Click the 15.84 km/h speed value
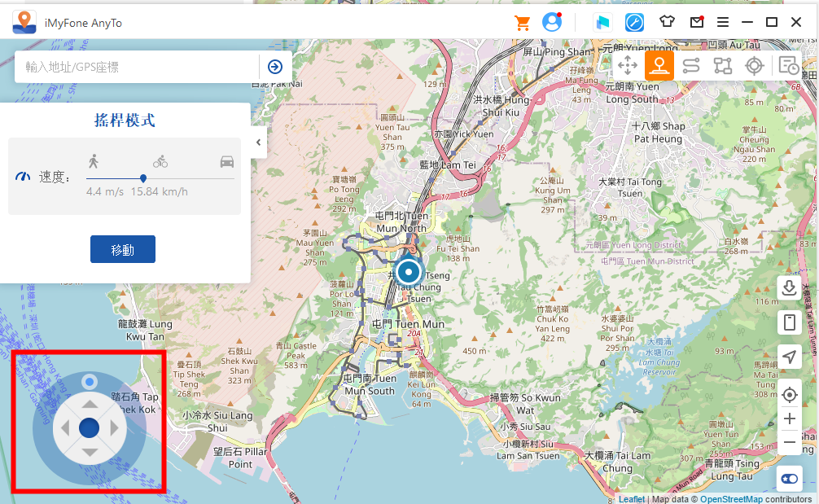This screenshot has width=819, height=504. tap(160, 191)
